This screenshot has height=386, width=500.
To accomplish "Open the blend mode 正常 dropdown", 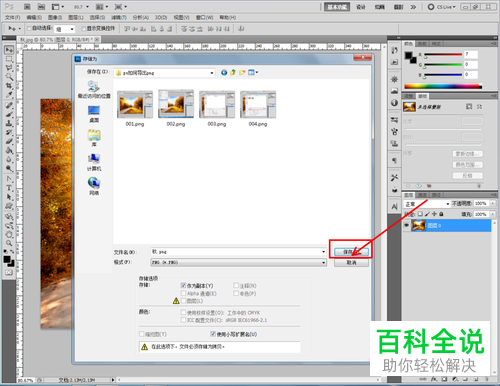I will point(427,203).
